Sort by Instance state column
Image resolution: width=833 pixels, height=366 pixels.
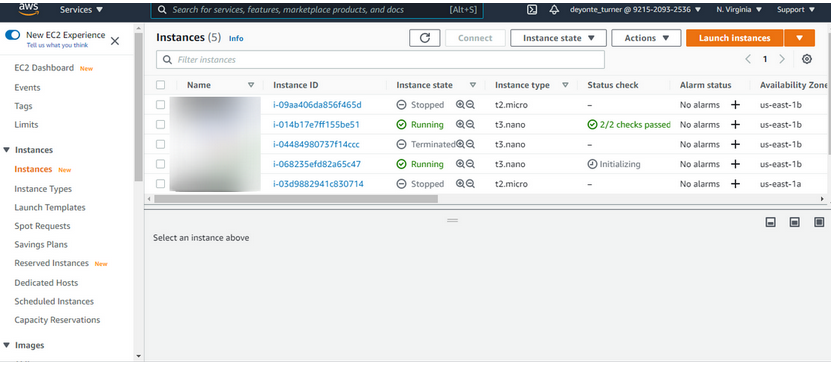coord(473,85)
